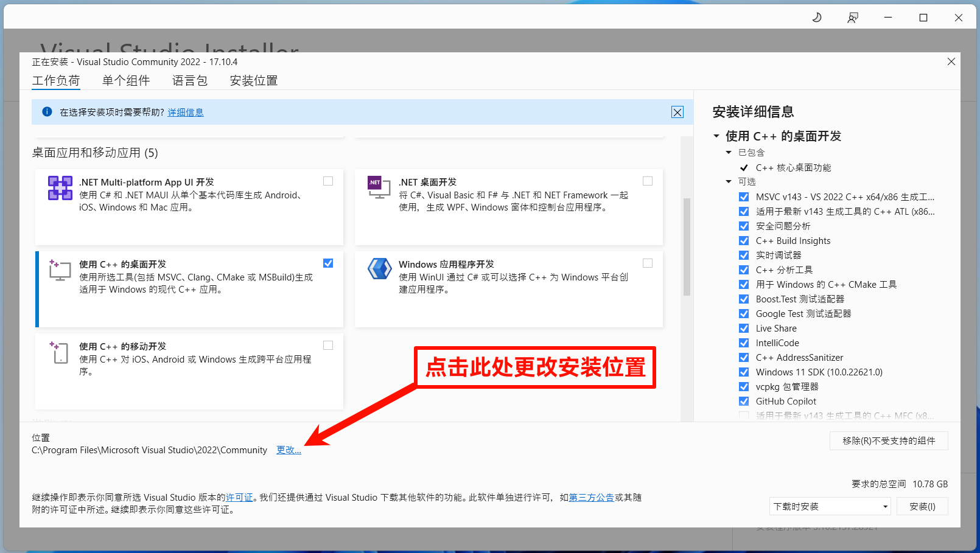The image size is (980, 553).
Task: Uncheck Live Share component
Action: coord(744,329)
